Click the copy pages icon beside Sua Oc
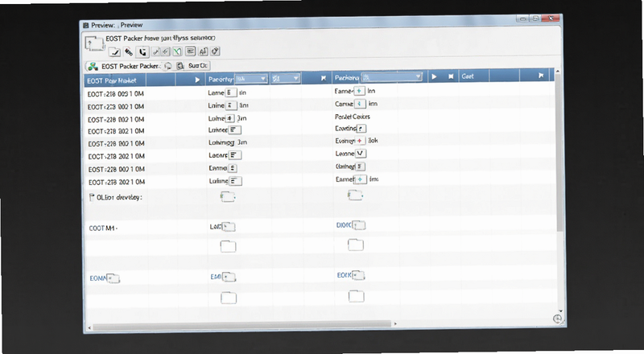 point(180,66)
